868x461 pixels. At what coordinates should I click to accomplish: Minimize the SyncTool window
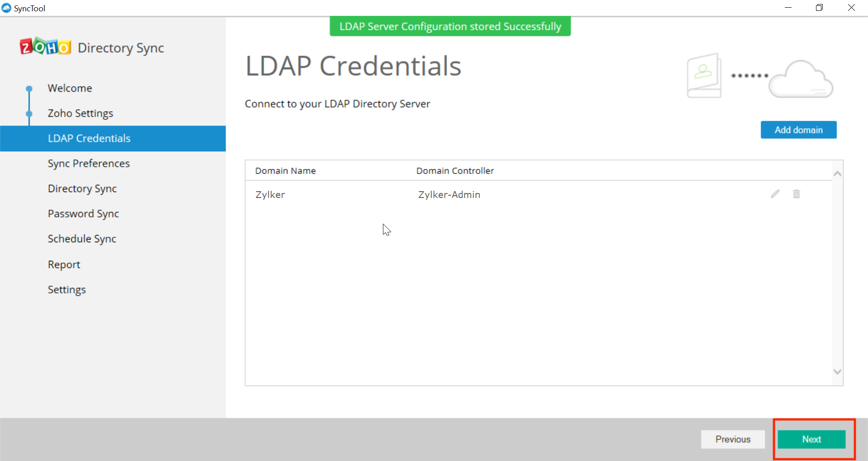tap(788, 7)
